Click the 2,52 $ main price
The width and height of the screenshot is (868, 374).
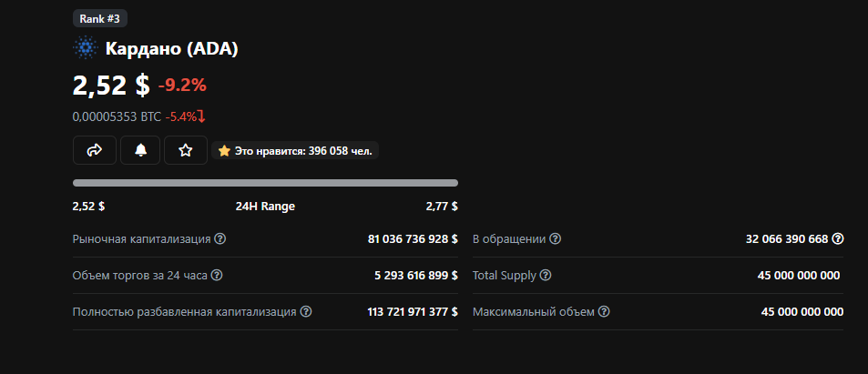(111, 85)
